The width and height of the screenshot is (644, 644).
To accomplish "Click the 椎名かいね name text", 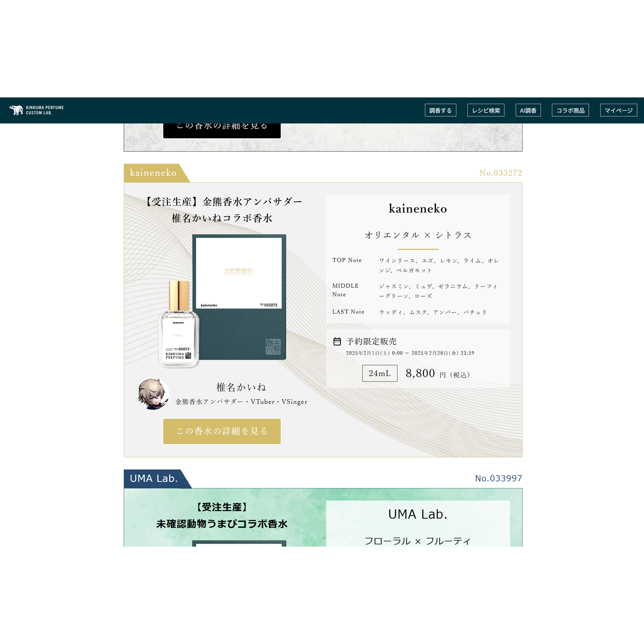I will coord(241,387).
